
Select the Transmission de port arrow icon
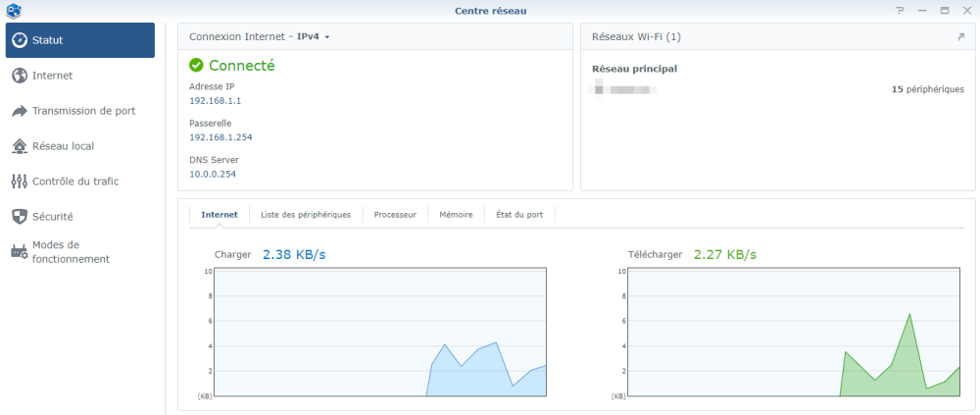20,111
